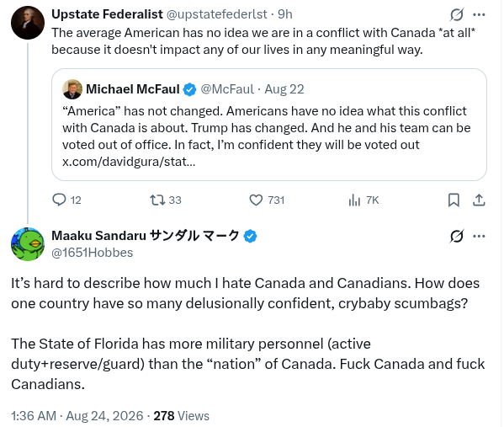Share the Upstate Federalist tweet
Image resolution: width=504 pixels, height=427 pixels.
[479, 200]
